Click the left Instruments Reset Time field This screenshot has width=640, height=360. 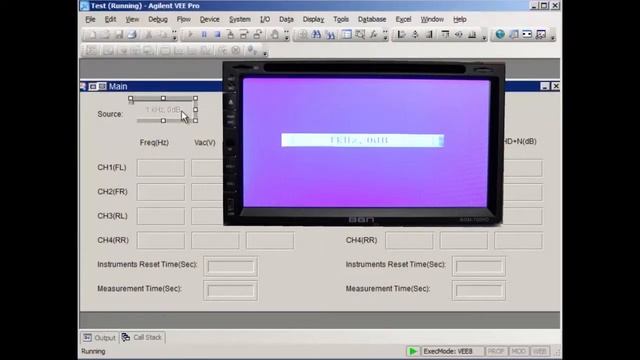point(231,267)
